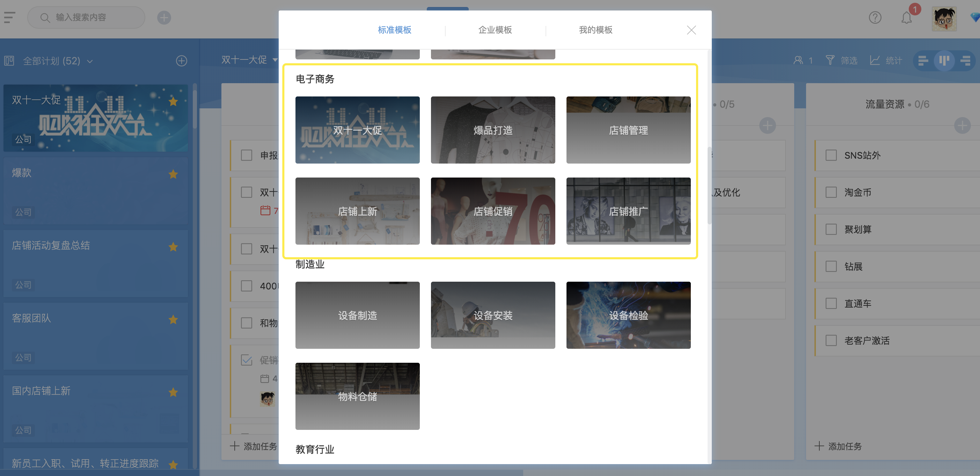This screenshot has width=980, height=476.
Task: Click the plus button next to search
Action: point(164,17)
